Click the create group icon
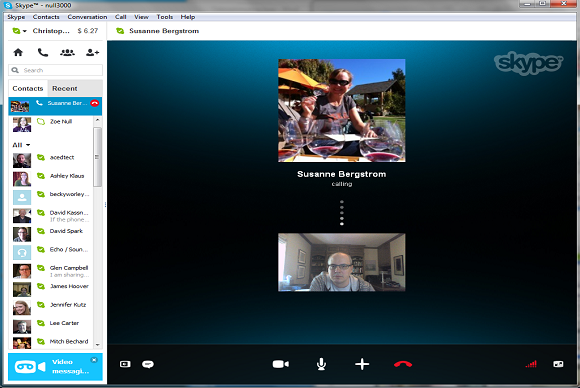Image resolution: width=580 pixels, height=388 pixels. coord(67,53)
